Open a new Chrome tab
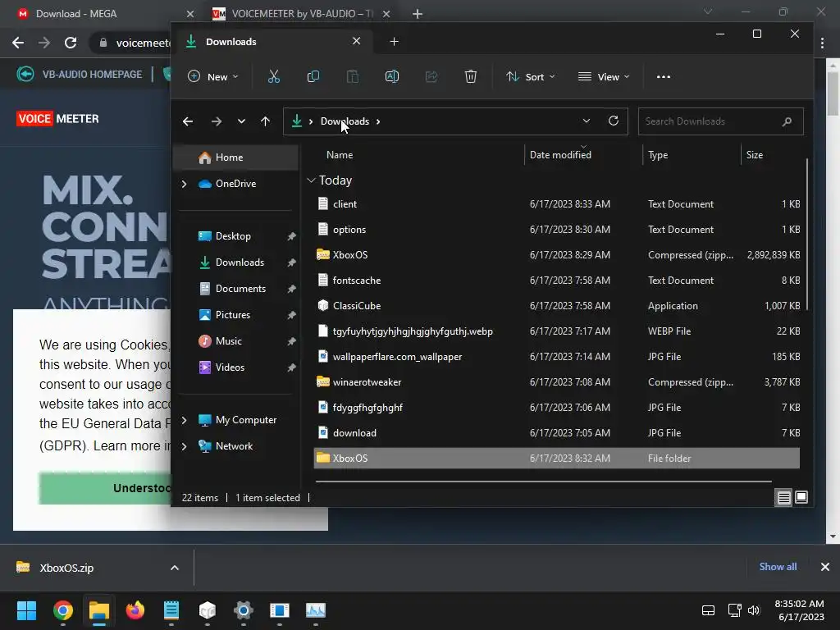Screen dimensions: 840x630 tap(418, 14)
